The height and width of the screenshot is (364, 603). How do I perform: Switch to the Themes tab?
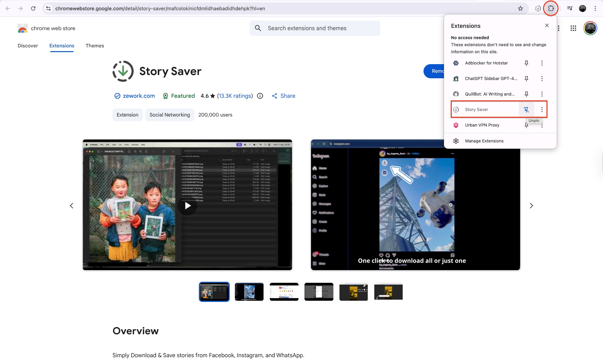point(95,46)
